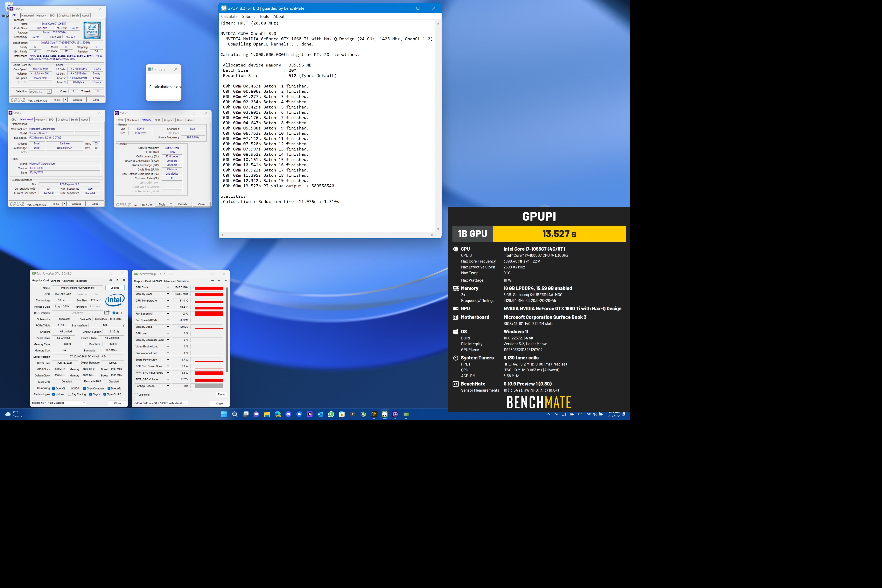
Task: Open taskbar Search magnifier icon
Action: click(235, 414)
